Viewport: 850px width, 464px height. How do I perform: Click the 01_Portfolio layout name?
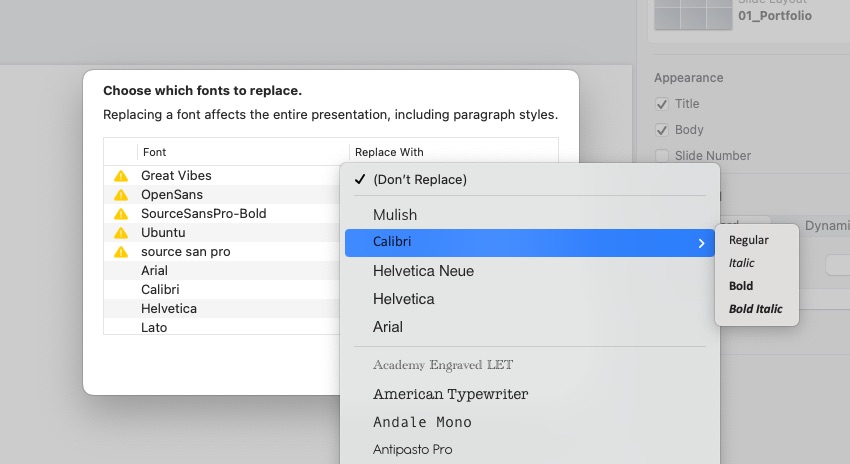pos(775,16)
